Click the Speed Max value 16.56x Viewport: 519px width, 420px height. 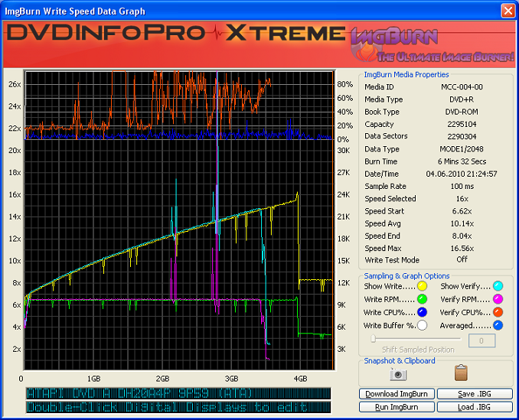(462, 249)
